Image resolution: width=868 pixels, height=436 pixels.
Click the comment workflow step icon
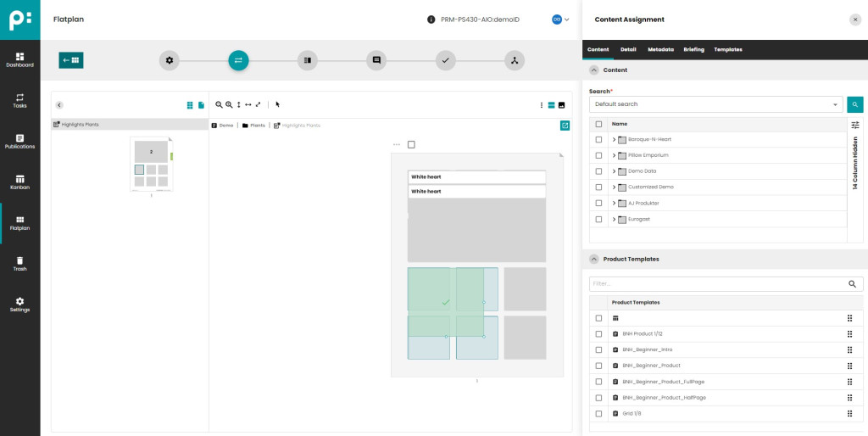coord(376,60)
